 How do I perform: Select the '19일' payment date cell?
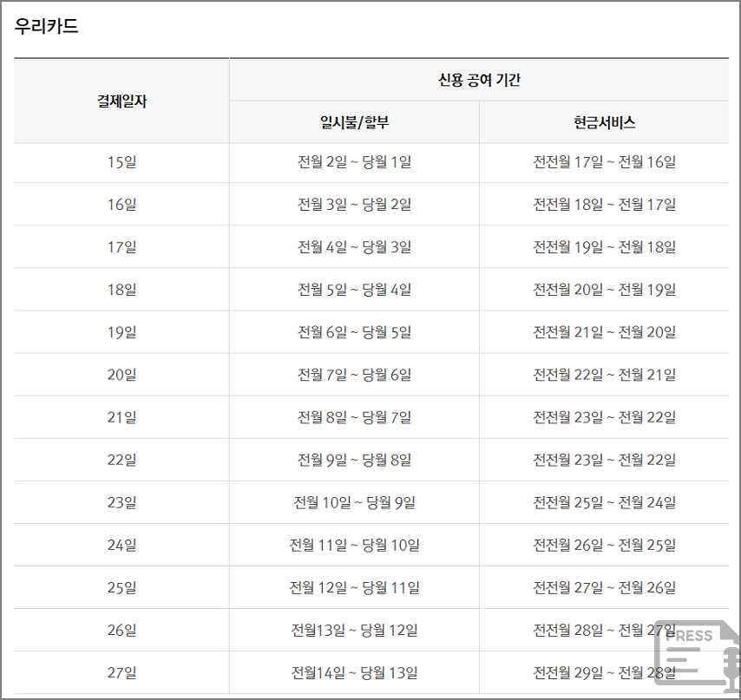[x=122, y=332]
